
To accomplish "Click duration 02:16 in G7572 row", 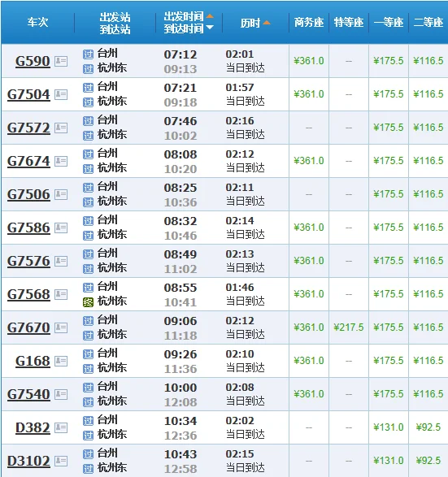I will [x=240, y=121].
